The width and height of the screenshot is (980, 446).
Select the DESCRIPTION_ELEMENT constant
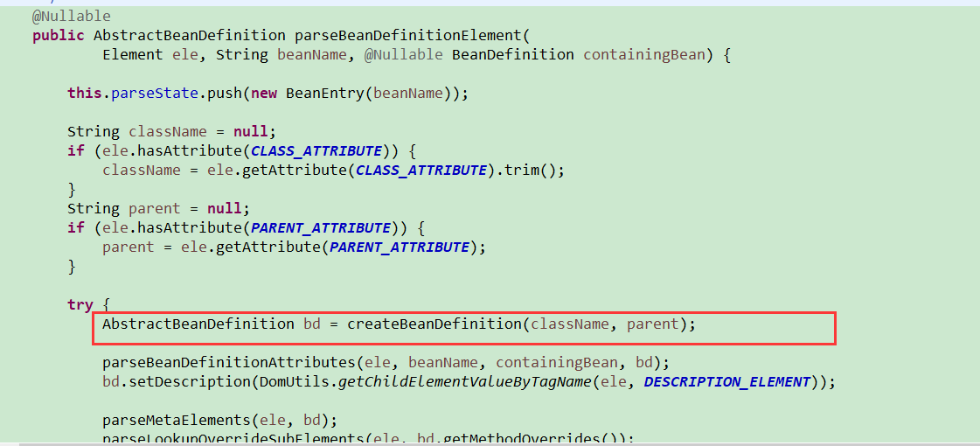[726, 381]
